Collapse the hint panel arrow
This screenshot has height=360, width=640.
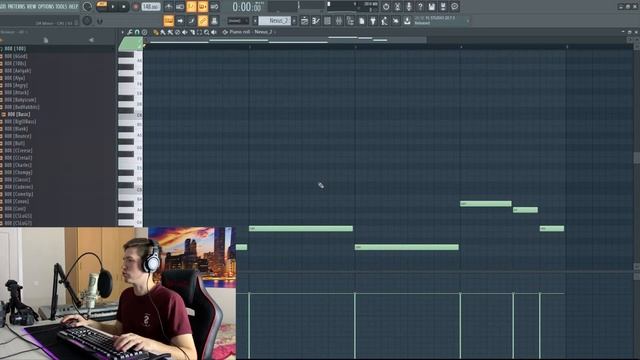(468, 21)
